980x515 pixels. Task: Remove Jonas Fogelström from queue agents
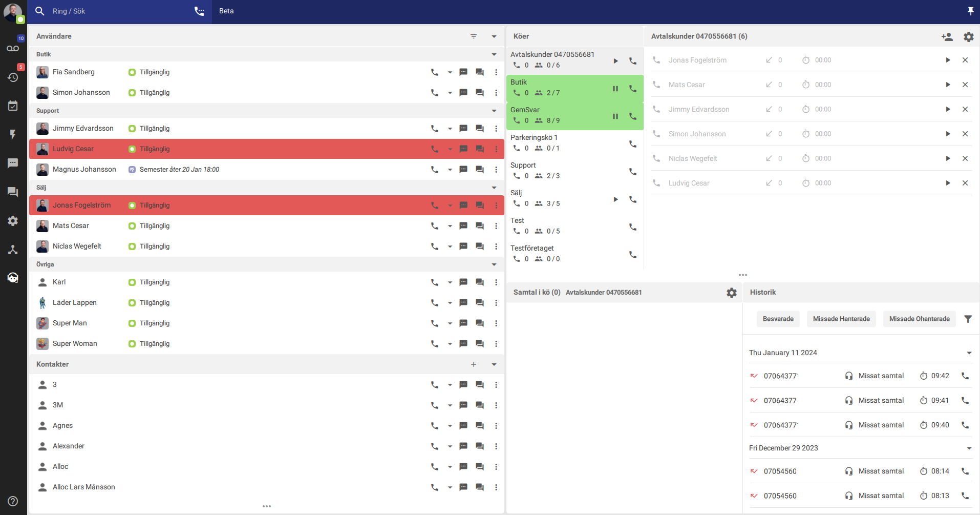965,60
